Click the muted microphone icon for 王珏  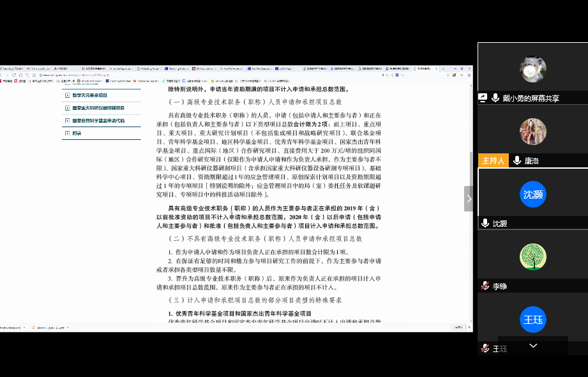click(485, 349)
